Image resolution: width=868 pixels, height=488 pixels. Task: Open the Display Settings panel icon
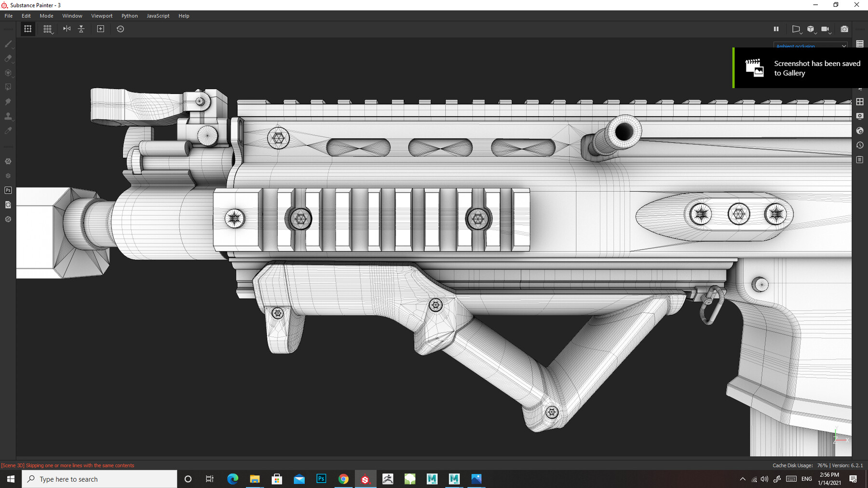tap(860, 116)
